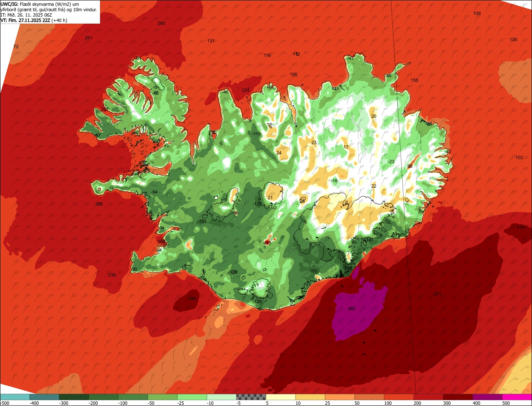Select the -94 value on the western peninsula
Image resolution: width=532 pixels, height=406 pixels.
coord(154,192)
